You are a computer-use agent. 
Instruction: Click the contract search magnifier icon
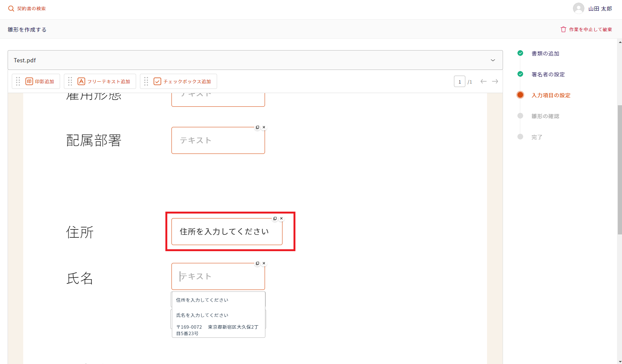pos(11,9)
